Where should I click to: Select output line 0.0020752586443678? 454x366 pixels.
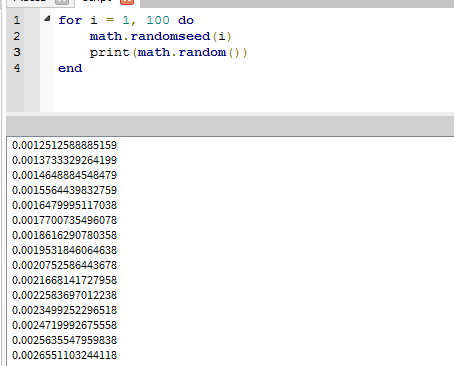tap(64, 265)
